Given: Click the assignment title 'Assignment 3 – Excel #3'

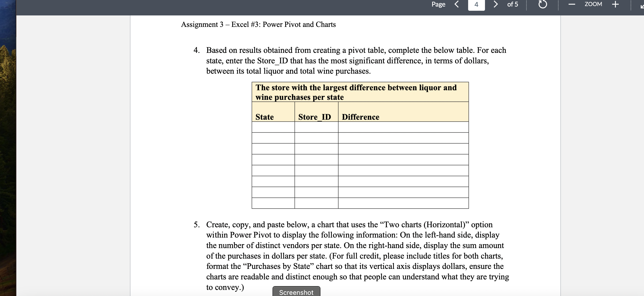Looking at the screenshot, I should [x=258, y=25].
